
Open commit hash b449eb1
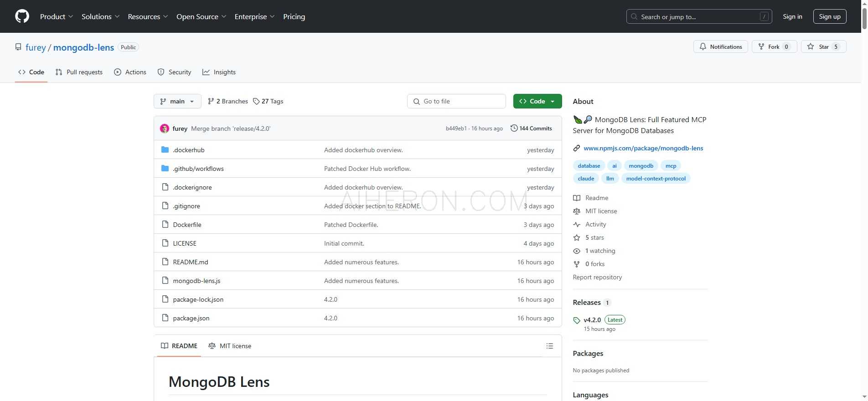[x=456, y=129]
